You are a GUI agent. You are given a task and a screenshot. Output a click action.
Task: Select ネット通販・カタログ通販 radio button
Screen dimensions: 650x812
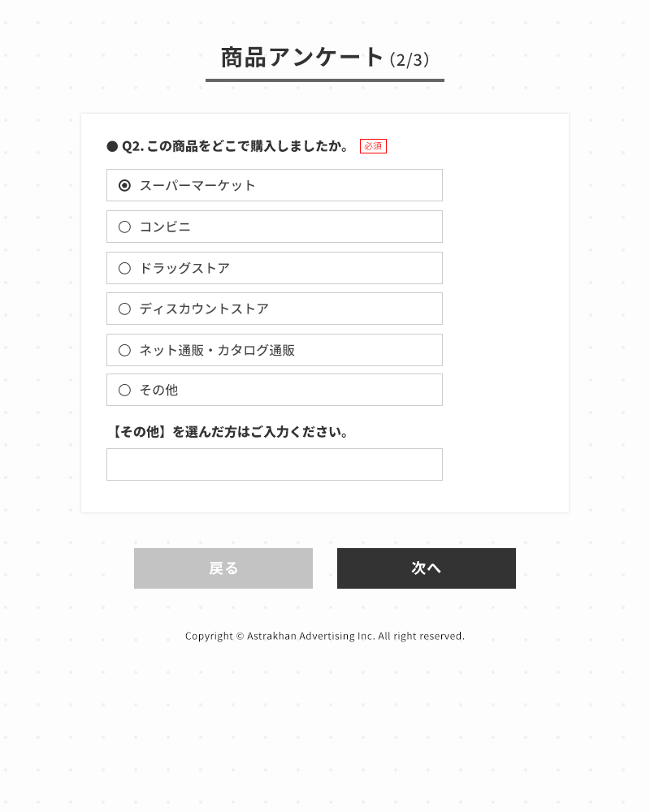[x=124, y=351]
